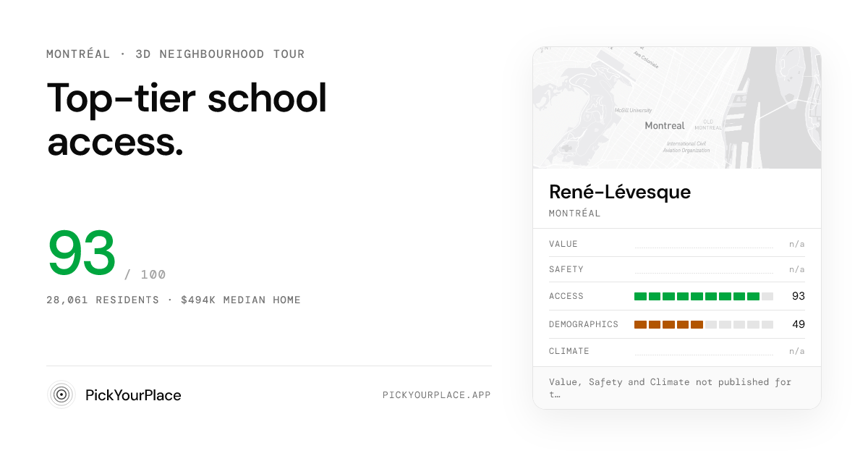The width and height of the screenshot is (868, 456).
Task: Click the n/a value in the Value row
Action: coord(797,244)
